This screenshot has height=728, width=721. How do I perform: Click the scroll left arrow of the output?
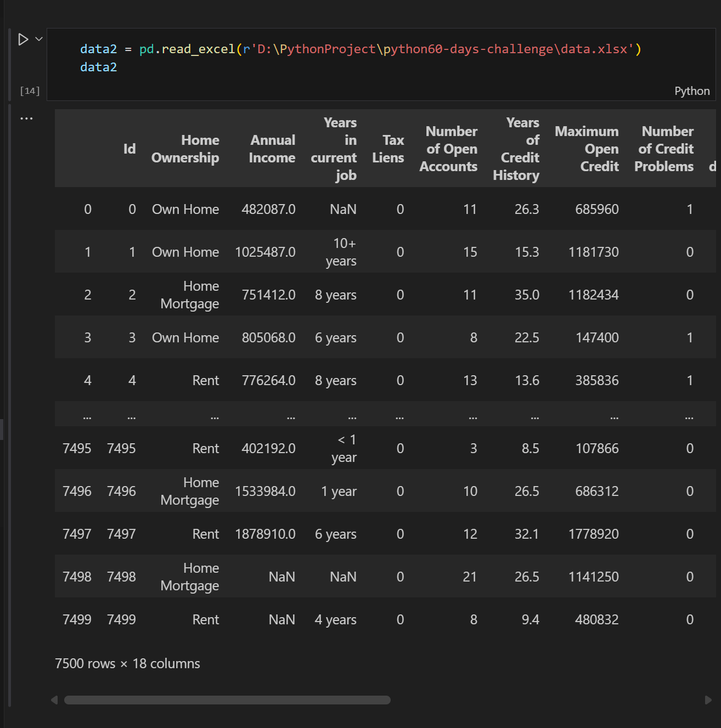54,700
